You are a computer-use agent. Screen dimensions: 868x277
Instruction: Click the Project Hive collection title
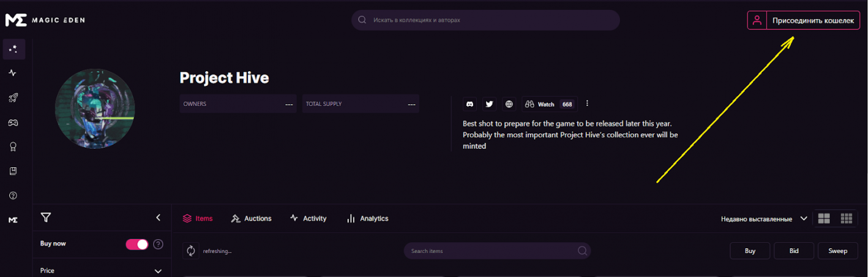click(224, 78)
